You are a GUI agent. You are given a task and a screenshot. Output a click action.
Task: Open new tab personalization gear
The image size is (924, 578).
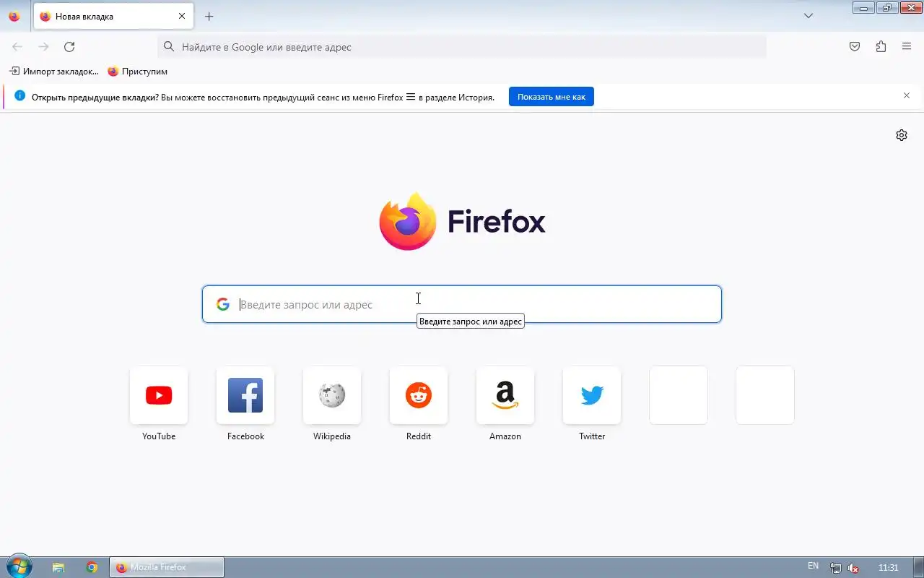902,135
